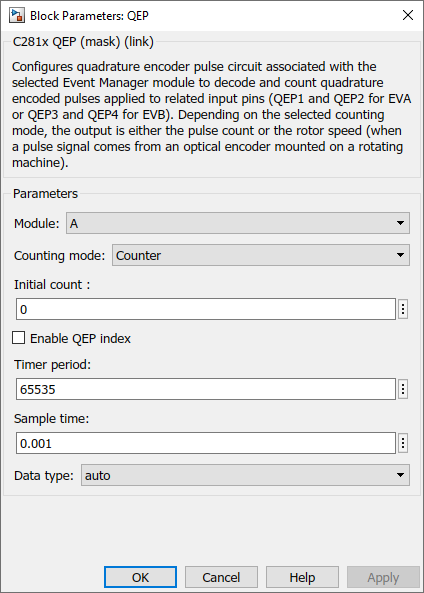Click the Initial count input field
The height and width of the screenshot is (593, 424).
point(206,309)
